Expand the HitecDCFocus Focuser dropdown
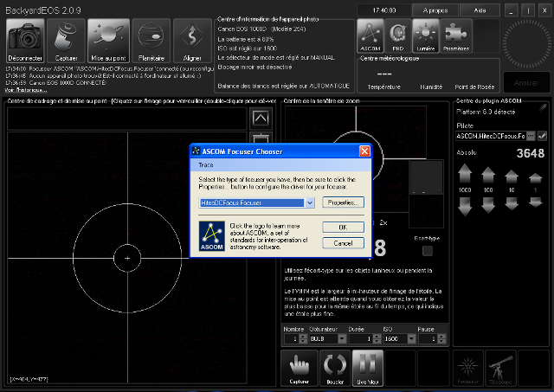 pyautogui.click(x=310, y=202)
